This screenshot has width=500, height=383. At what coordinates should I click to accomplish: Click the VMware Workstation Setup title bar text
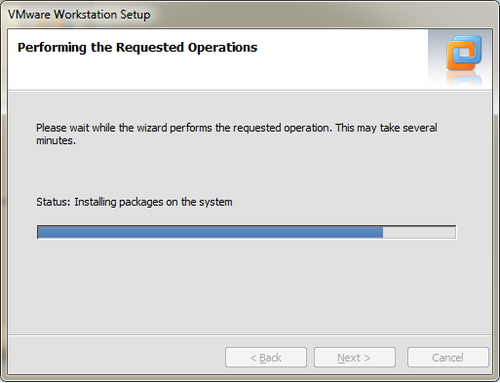(x=79, y=15)
